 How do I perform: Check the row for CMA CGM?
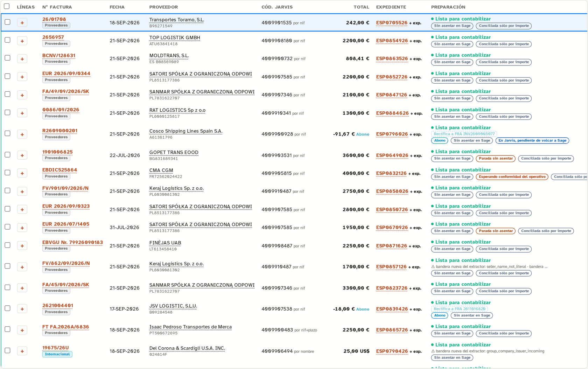click(x=7, y=173)
